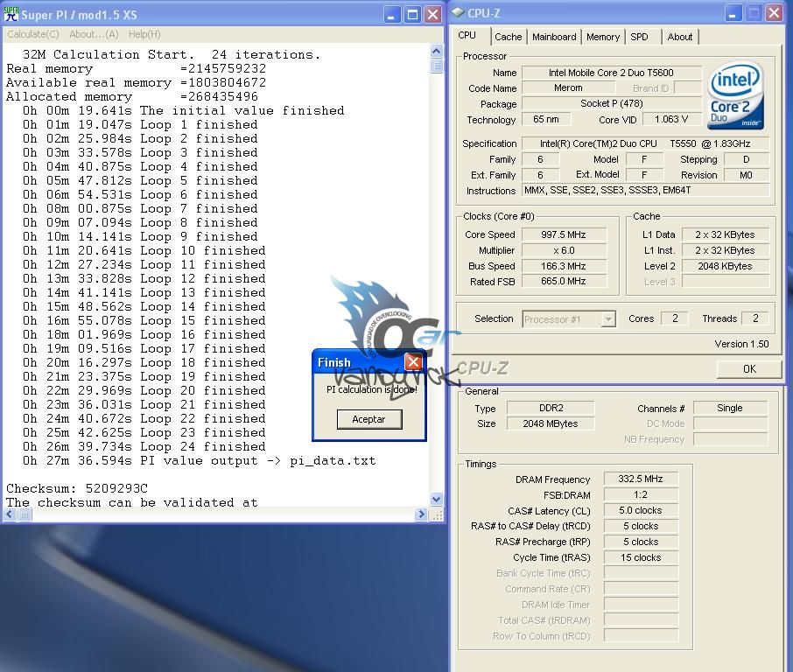Click the Super PI window resize grip
This screenshot has height=672, width=793.
(438, 514)
